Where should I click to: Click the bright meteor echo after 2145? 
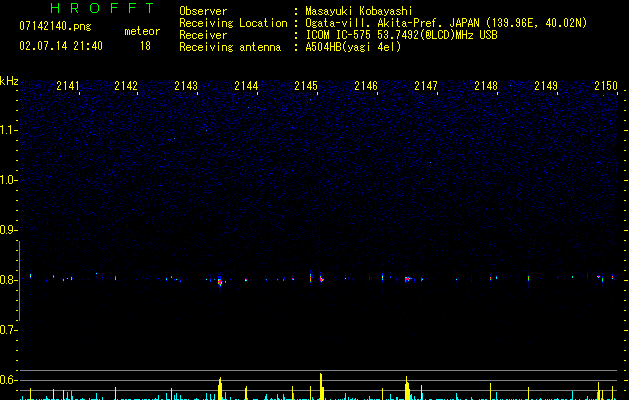(321, 279)
